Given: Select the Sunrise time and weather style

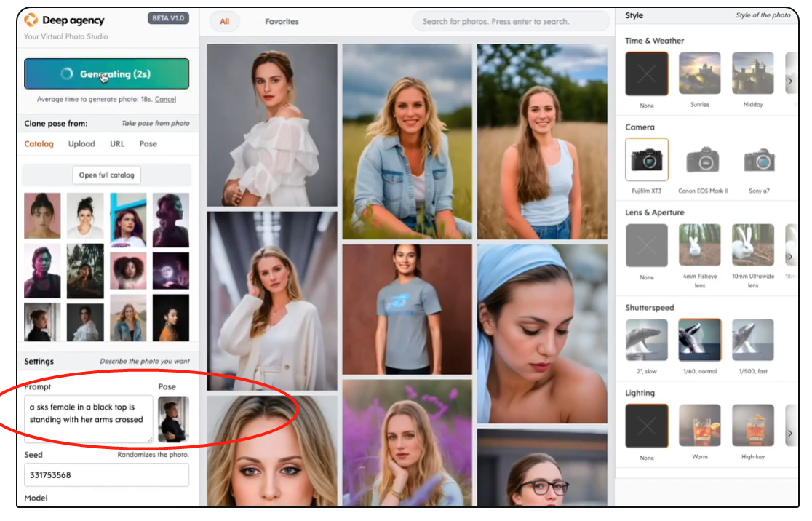Looking at the screenshot, I should [x=700, y=73].
